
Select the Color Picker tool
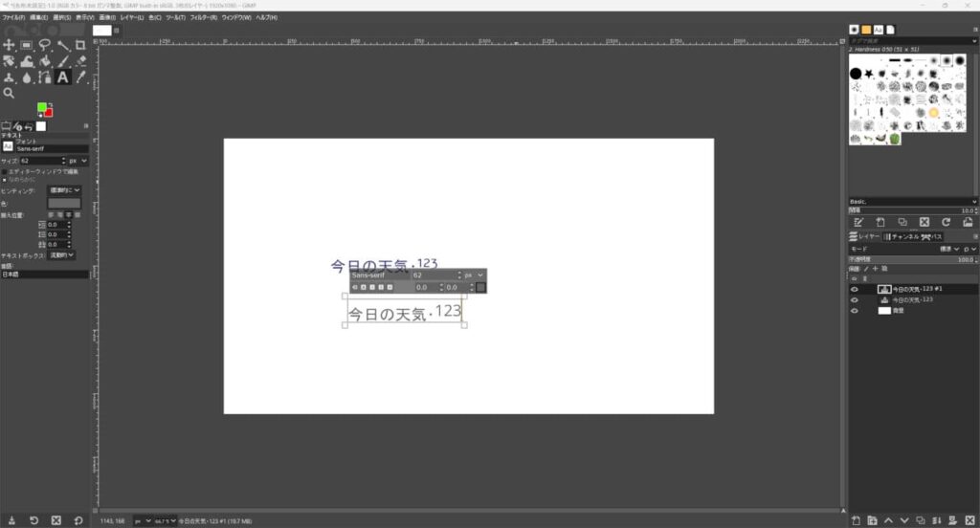(80, 77)
